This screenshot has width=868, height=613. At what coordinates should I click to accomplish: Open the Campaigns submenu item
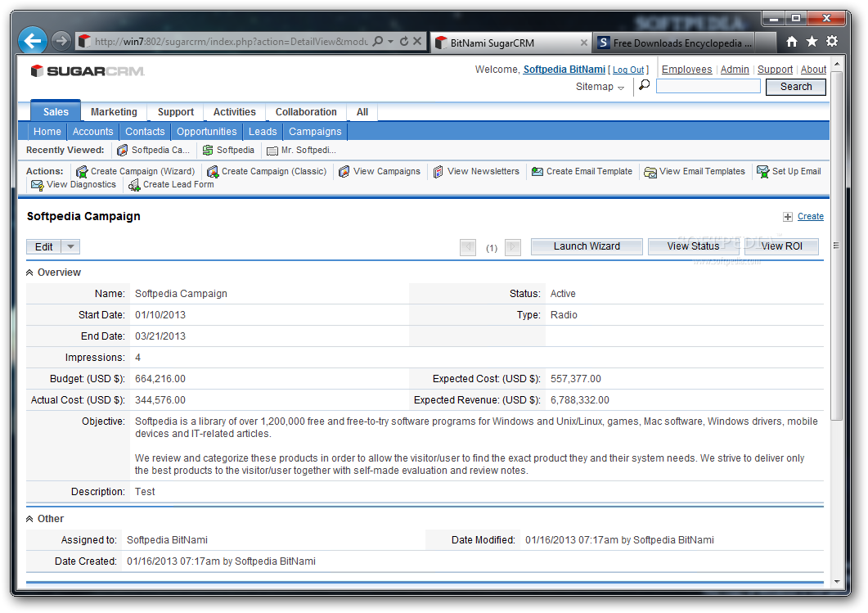click(315, 132)
